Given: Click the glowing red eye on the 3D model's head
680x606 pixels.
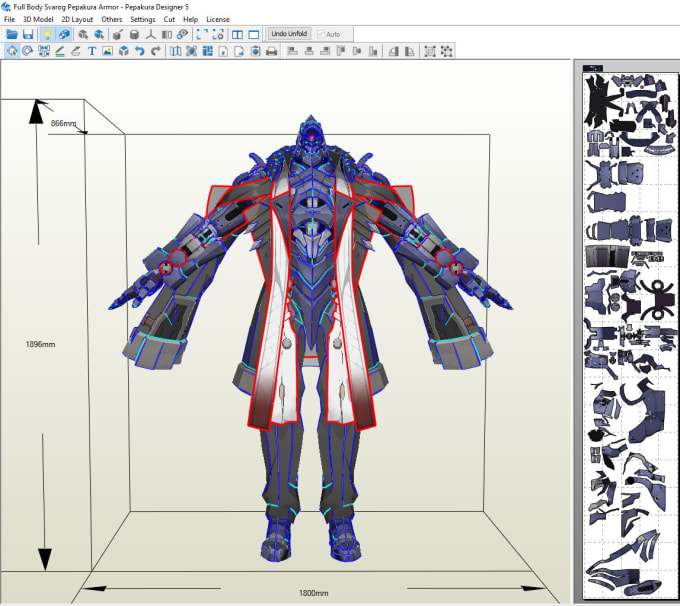Looking at the screenshot, I should pyautogui.click(x=311, y=138).
